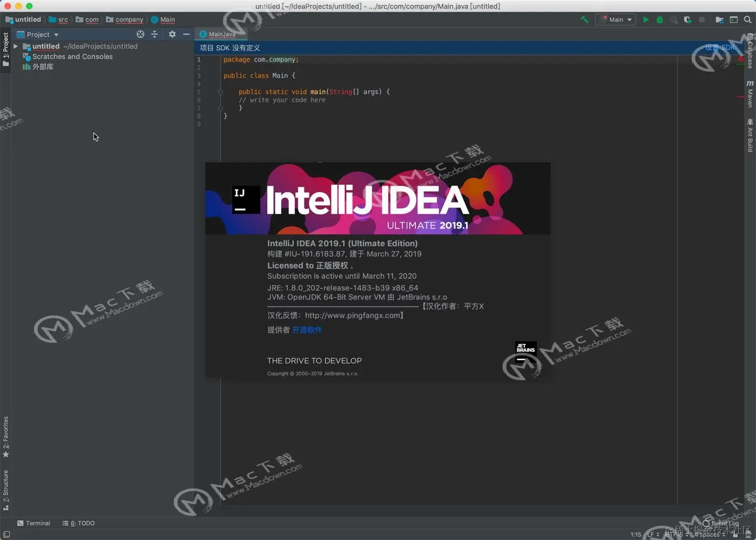
Task: Click the locate/scroll from source target icon
Action: [140, 34]
